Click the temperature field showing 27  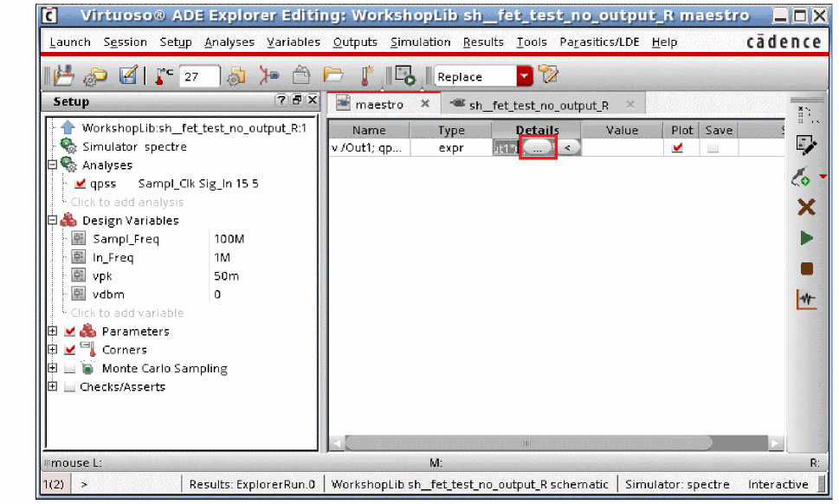click(x=199, y=76)
